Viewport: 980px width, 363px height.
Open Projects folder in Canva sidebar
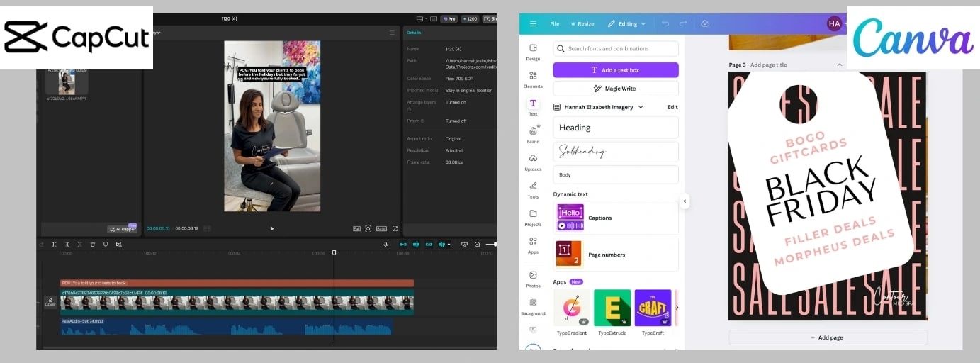533,217
